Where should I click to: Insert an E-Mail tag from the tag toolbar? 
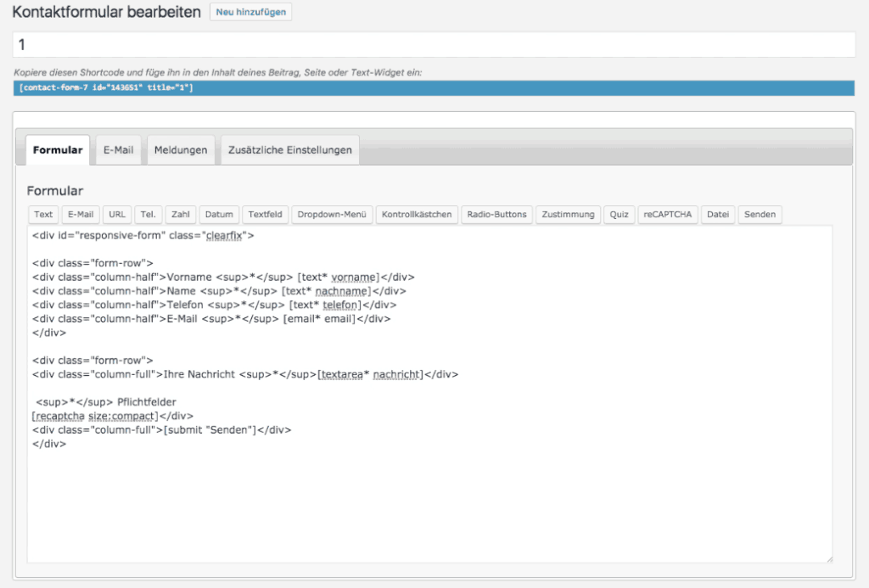81,215
